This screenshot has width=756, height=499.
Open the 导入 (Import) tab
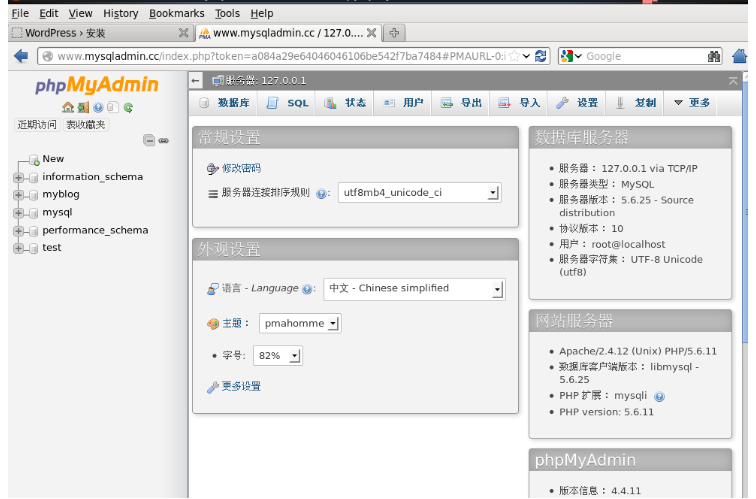pos(519,103)
